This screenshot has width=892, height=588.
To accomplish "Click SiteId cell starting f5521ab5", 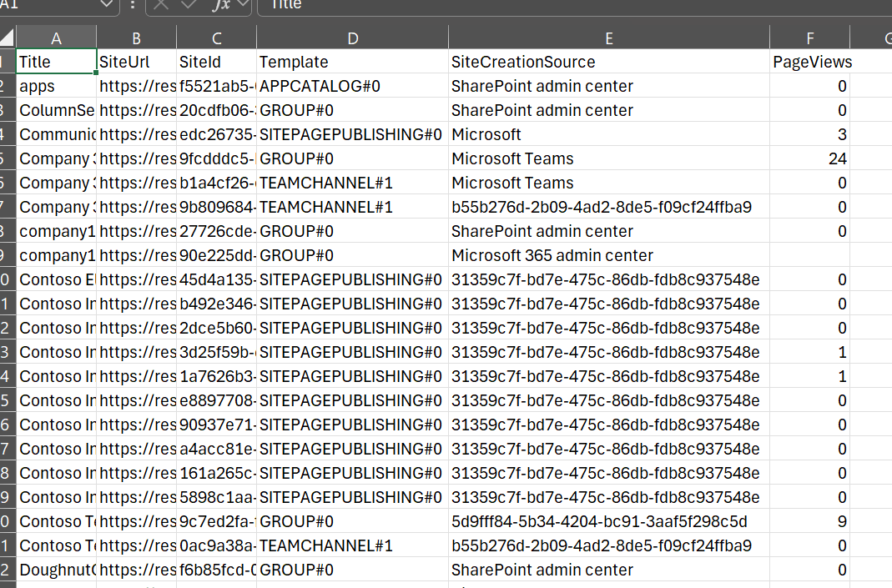I will [x=217, y=86].
